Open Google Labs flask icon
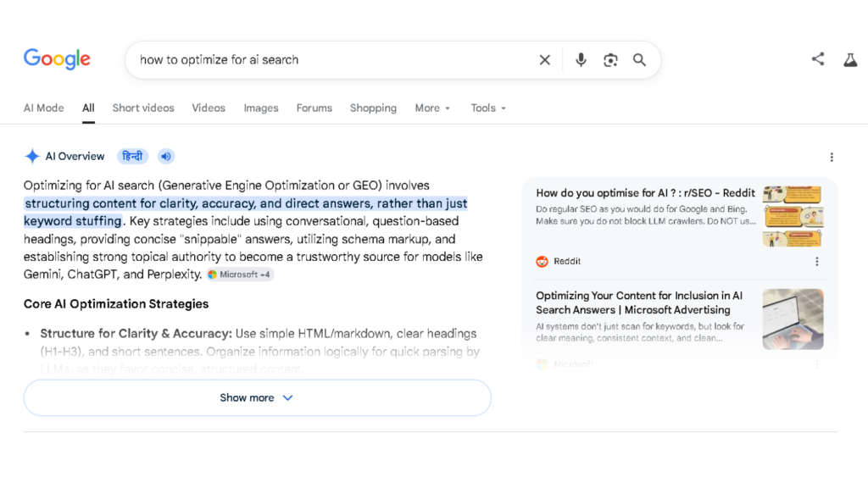Viewport: 868px width, 488px height. point(850,59)
